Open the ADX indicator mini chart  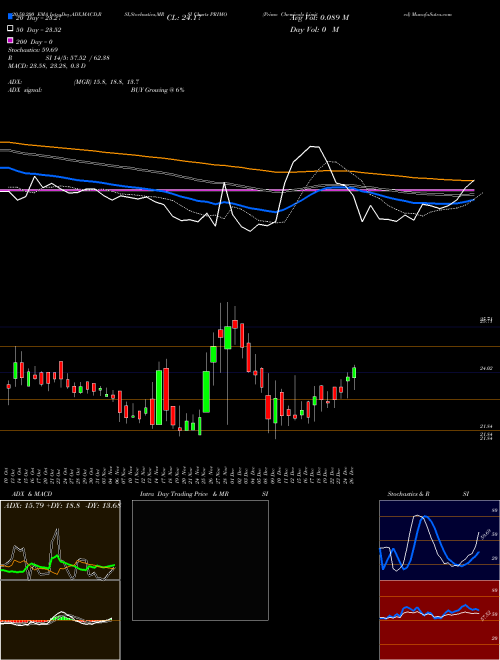click(60, 540)
